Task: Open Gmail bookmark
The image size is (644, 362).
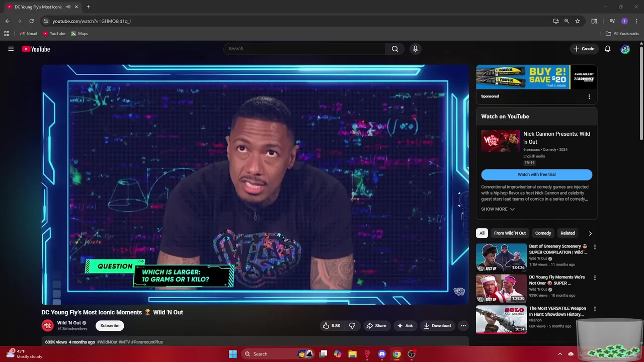Action: pyautogui.click(x=28, y=34)
